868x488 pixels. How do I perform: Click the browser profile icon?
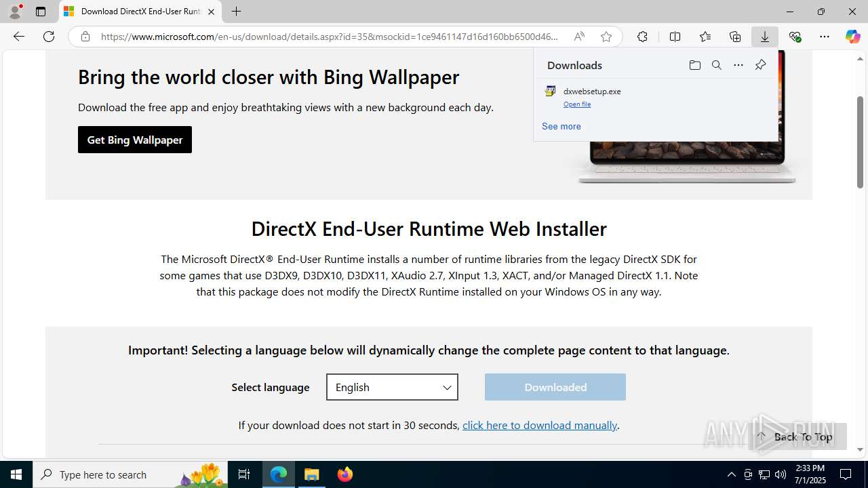coord(15,12)
